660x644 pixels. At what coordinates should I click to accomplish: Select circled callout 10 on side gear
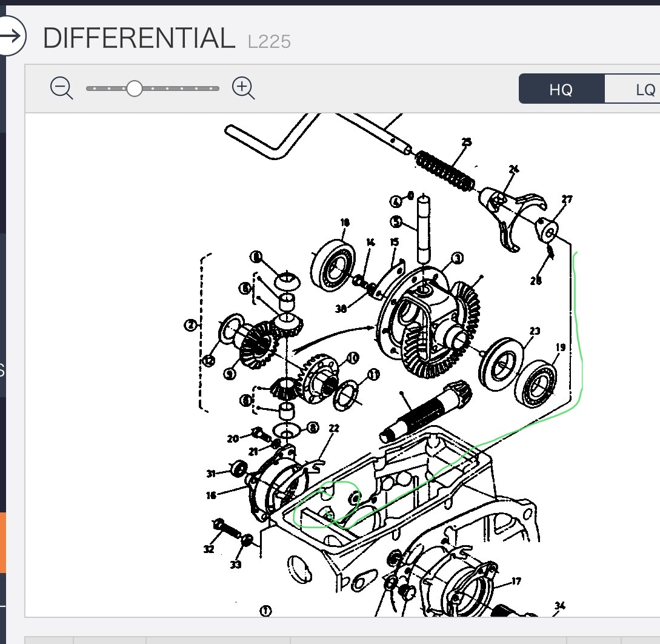tap(353, 357)
